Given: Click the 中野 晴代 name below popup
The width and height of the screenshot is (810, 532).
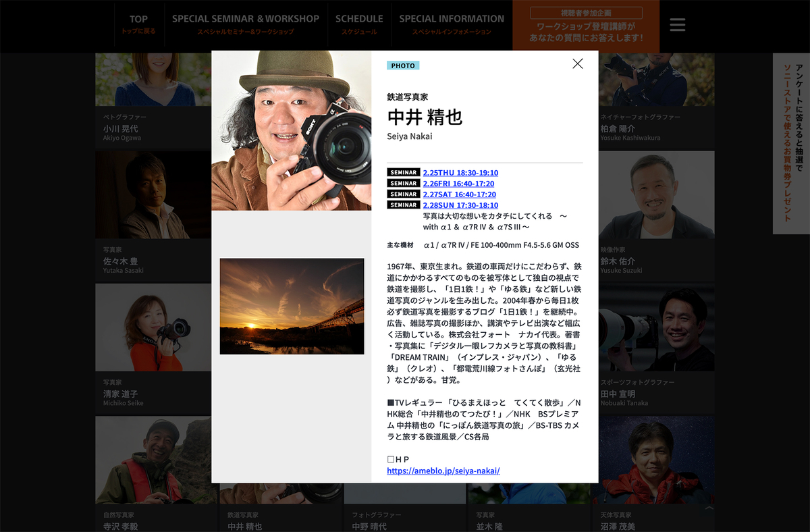Looking at the screenshot, I should pos(369,527).
